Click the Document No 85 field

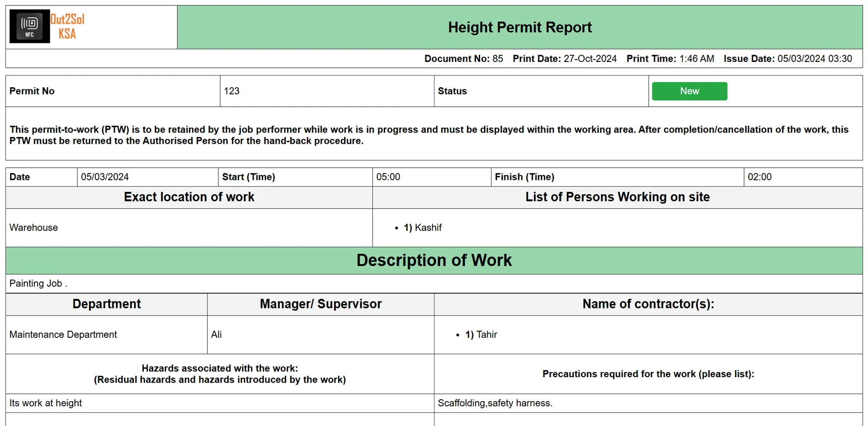click(463, 59)
